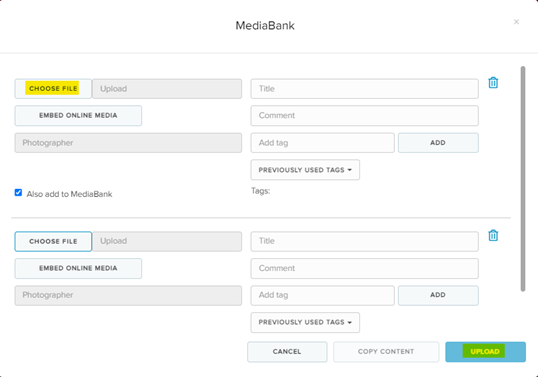Focus the first Comment field
Screen dimensions: 538x377
(364, 116)
